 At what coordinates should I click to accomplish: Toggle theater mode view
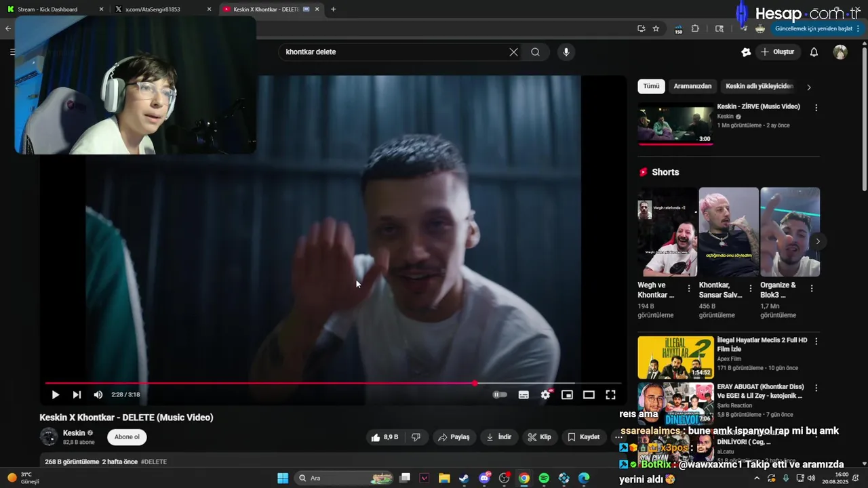(589, 394)
